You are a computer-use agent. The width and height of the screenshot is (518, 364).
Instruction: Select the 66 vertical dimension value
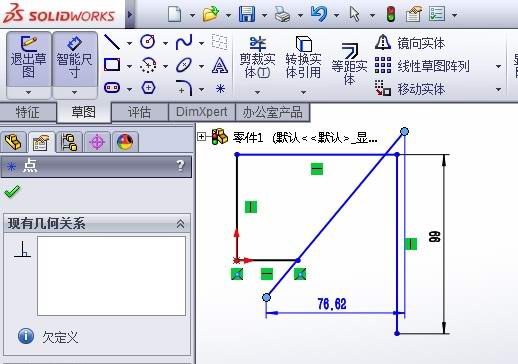[x=435, y=237]
